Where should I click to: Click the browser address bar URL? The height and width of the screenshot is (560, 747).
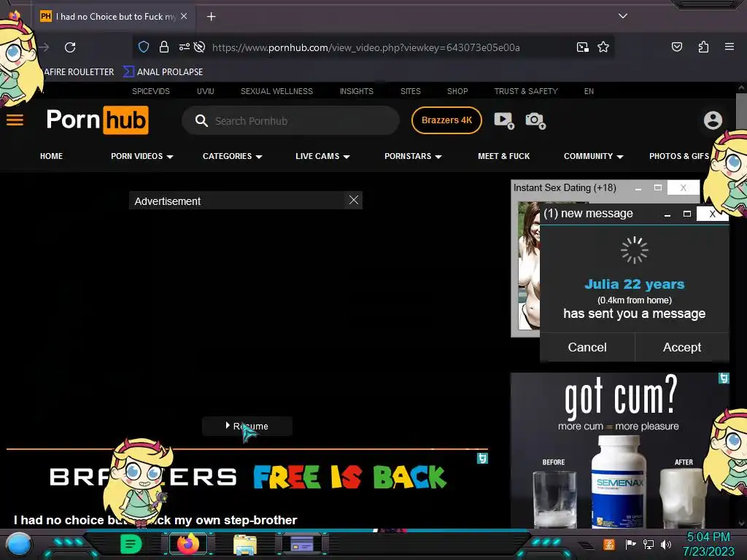tap(366, 47)
